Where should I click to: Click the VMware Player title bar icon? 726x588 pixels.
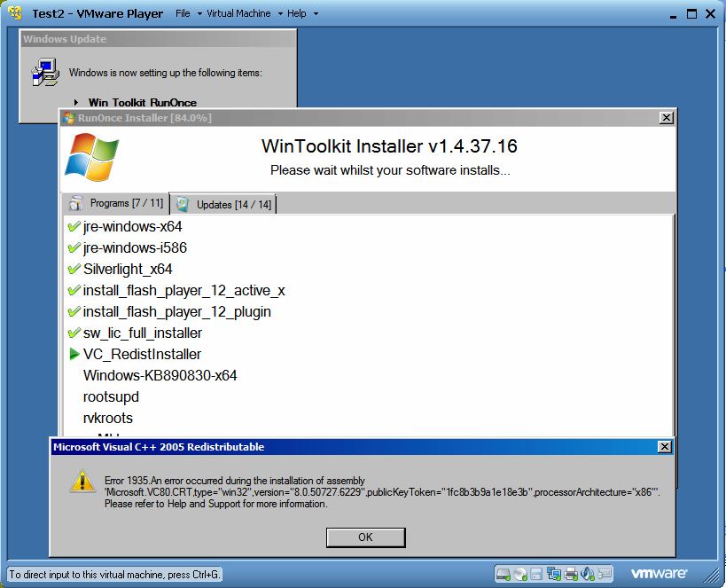[15, 13]
